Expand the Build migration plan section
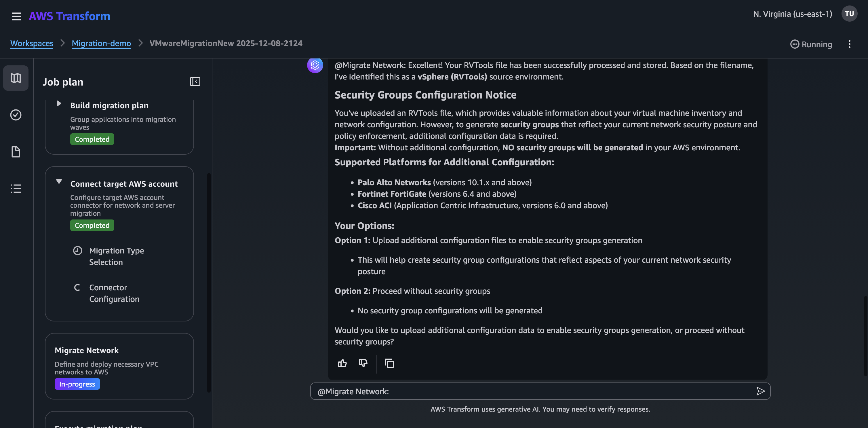868x428 pixels. (59, 103)
